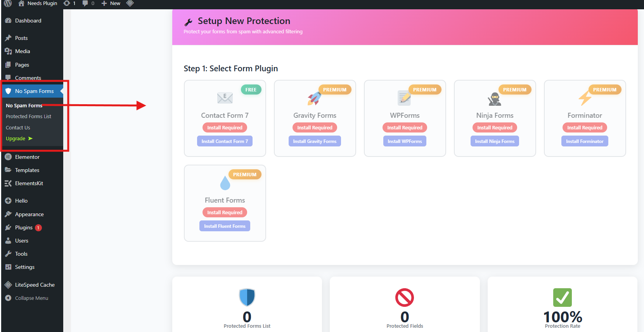Open the LiteSpeed diamond icon in admin bar
The width and height of the screenshot is (644, 332).
(x=130, y=3)
